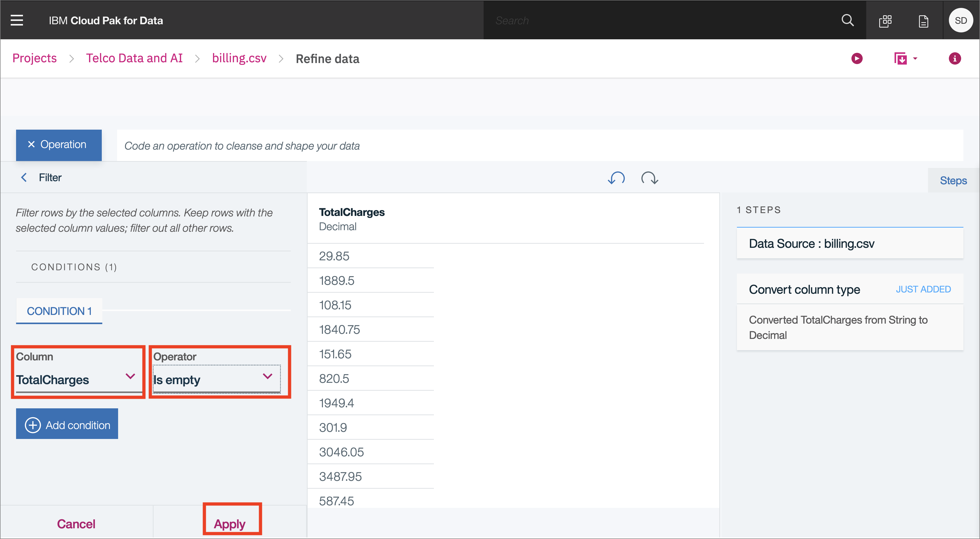
Task: Switch to the Steps tab
Action: click(953, 180)
